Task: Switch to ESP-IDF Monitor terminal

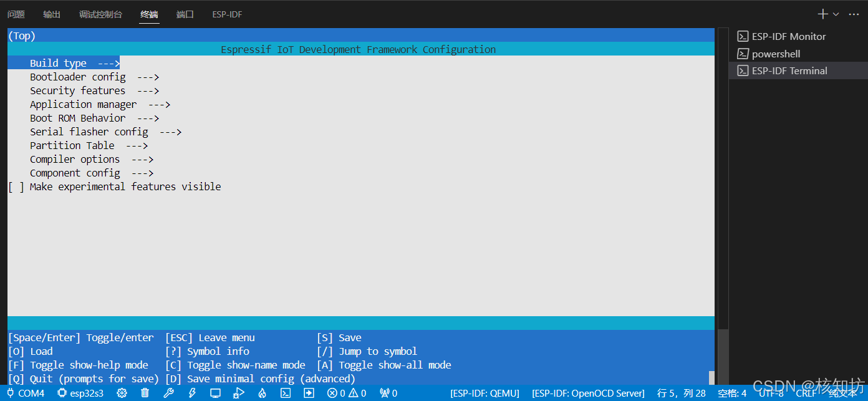Action: click(x=789, y=36)
